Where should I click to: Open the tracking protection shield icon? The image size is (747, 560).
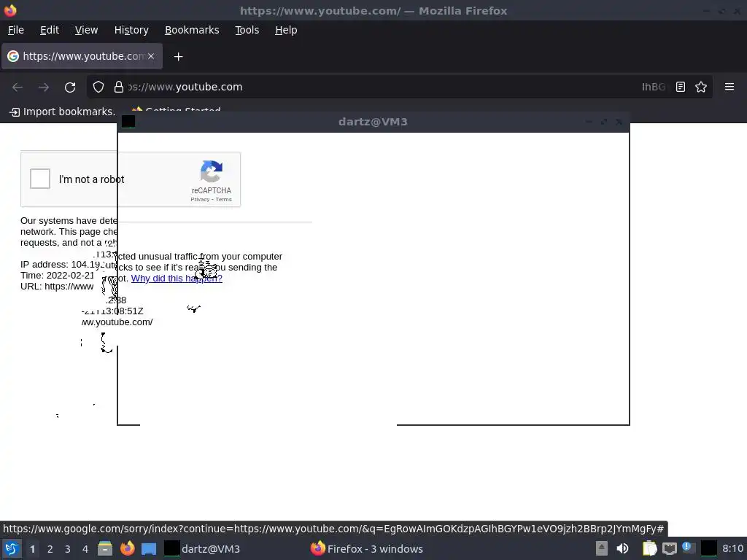coord(98,87)
